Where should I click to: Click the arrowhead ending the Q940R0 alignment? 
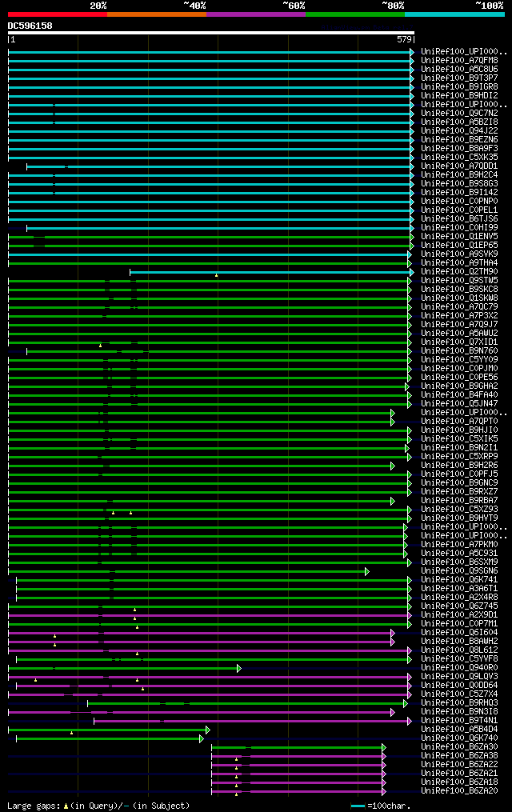[239, 668]
